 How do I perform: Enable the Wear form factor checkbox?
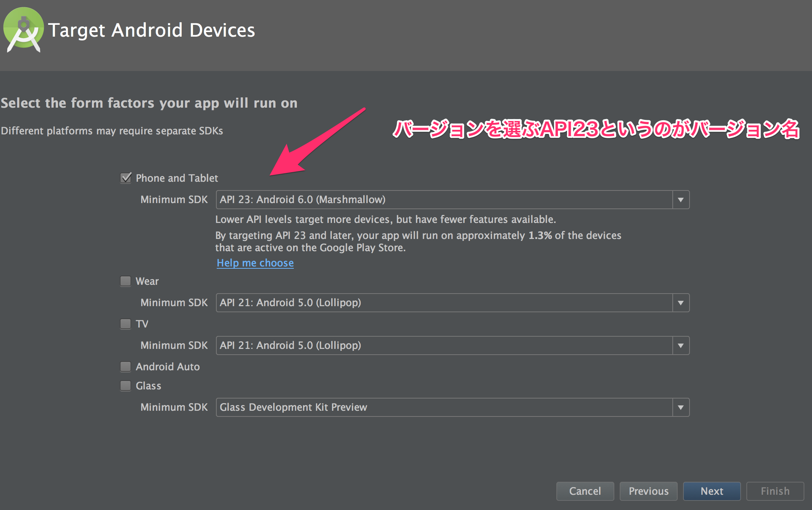coord(126,281)
